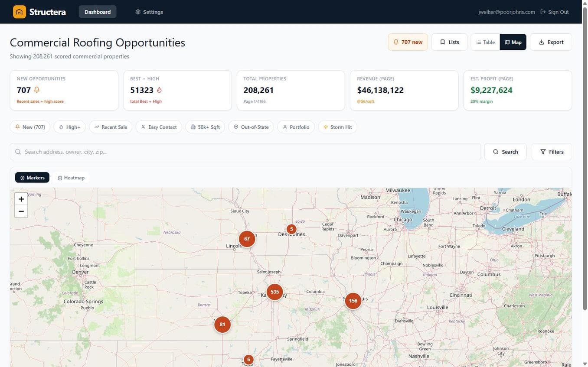Viewport: 588px width, 367px height.
Task: Zoom in using the map plus control
Action: pyautogui.click(x=21, y=199)
